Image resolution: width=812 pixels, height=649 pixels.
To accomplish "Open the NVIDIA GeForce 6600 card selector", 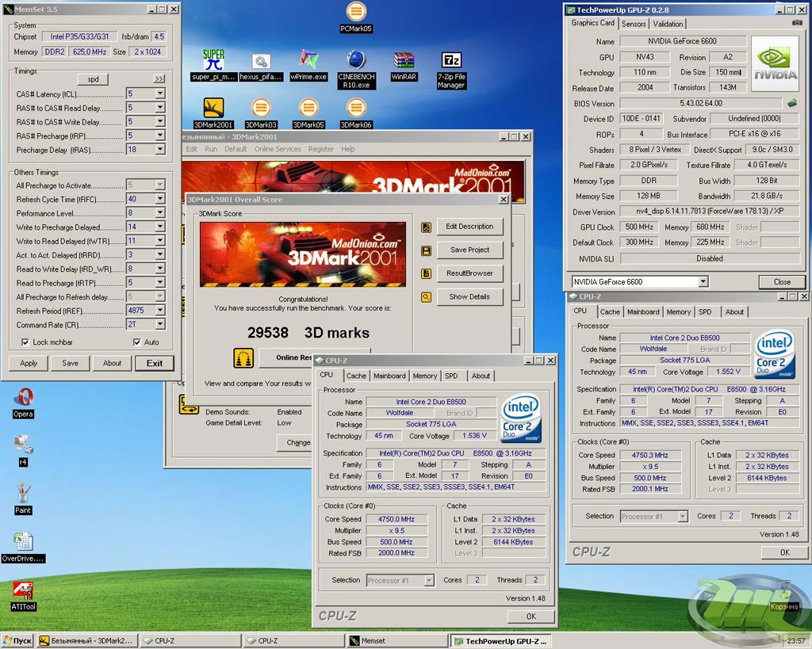I will tap(640, 281).
